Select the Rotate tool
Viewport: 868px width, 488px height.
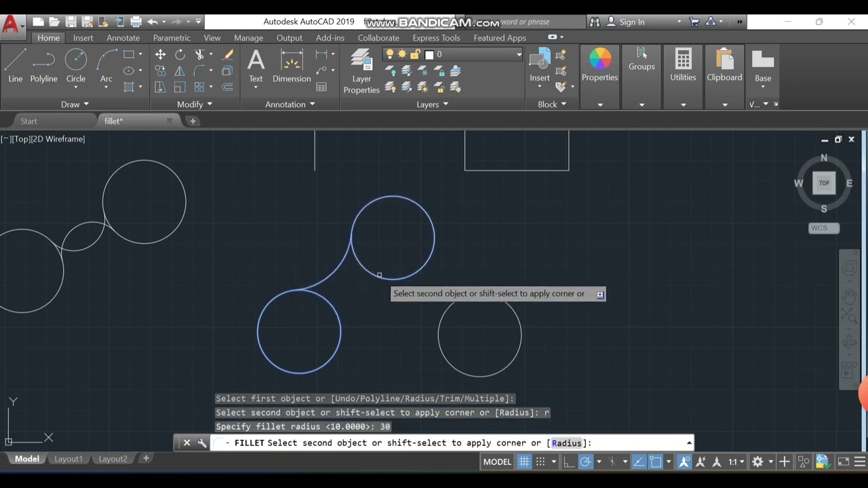pyautogui.click(x=180, y=54)
